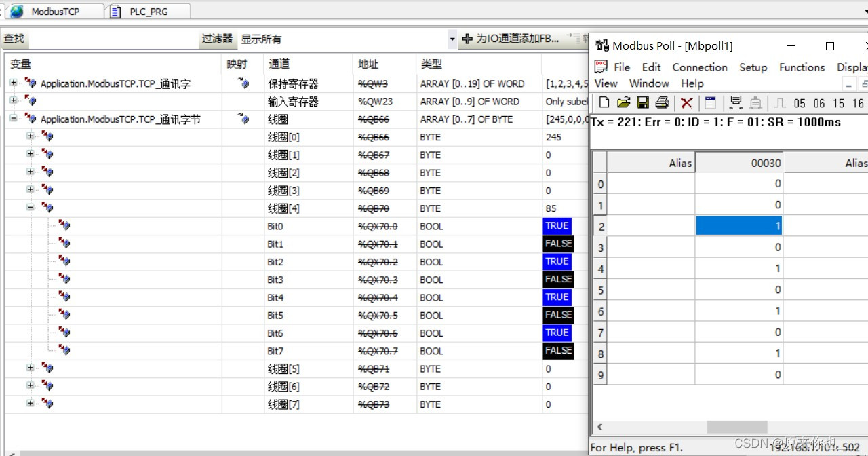Click the 06 function toolbar button

819,103
